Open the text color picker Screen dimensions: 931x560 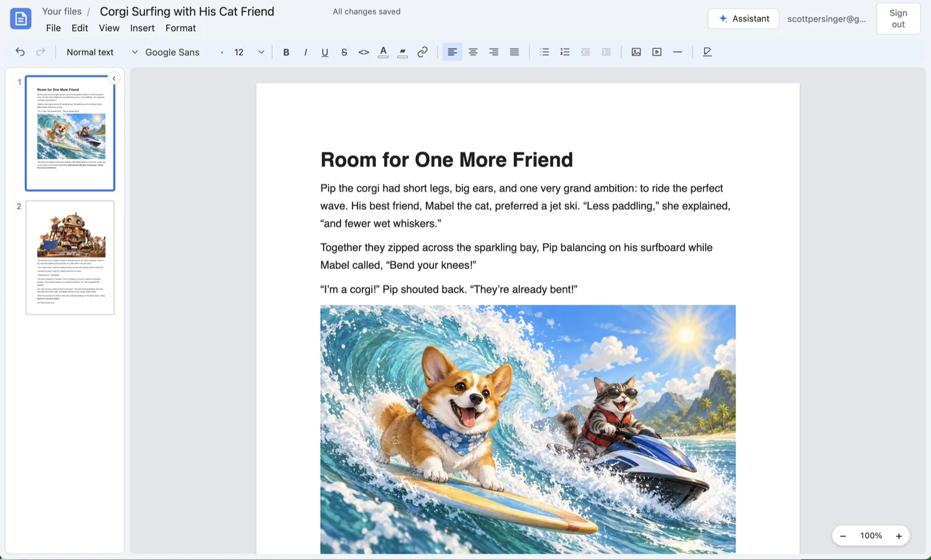[383, 52]
